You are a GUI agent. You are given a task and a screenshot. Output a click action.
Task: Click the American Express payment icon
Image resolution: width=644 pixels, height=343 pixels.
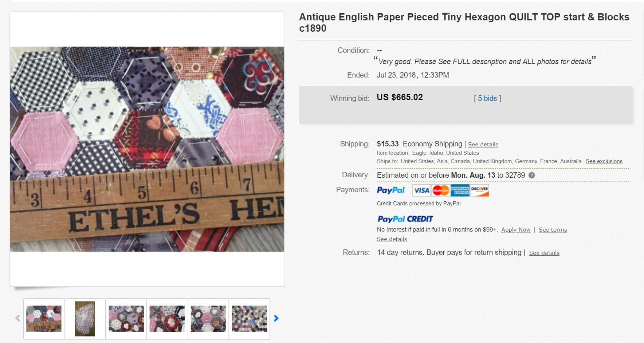tap(460, 190)
